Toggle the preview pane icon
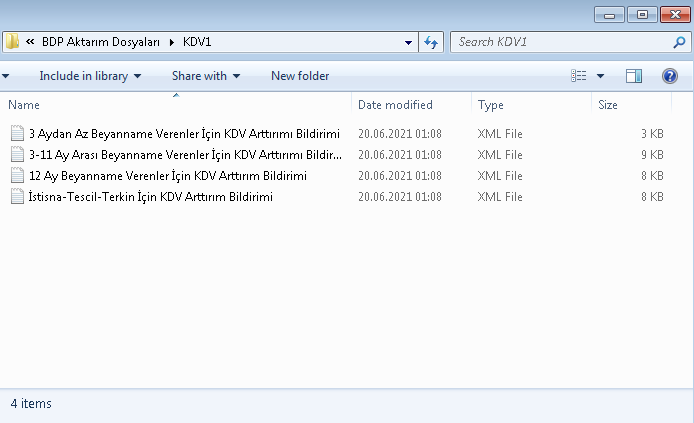The width and height of the screenshot is (694, 423). click(x=634, y=76)
